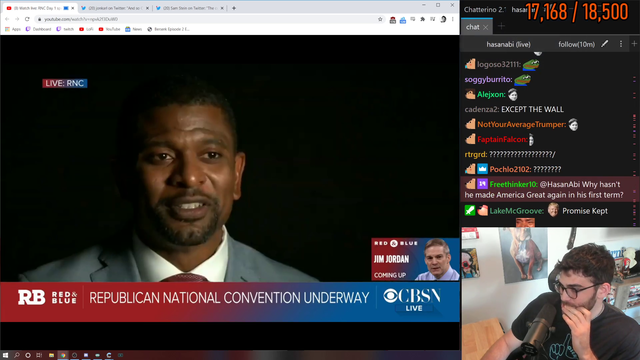The width and height of the screenshot is (640, 360).
Task: Click the hasanabi (live) channel header
Action: pos(509,44)
